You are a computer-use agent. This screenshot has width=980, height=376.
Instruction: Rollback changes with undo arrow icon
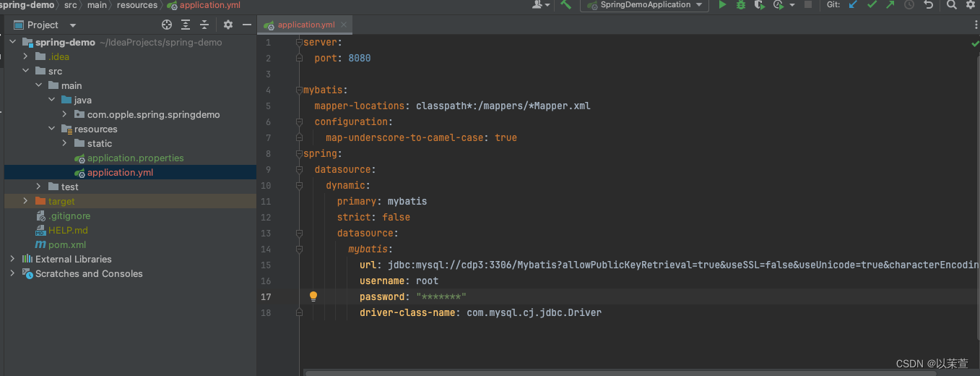[x=929, y=5]
